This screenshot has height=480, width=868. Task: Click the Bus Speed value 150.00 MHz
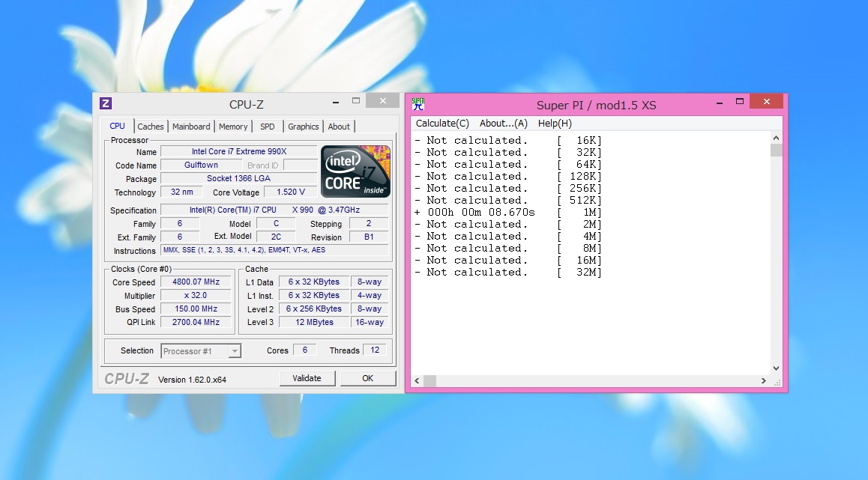(196, 309)
